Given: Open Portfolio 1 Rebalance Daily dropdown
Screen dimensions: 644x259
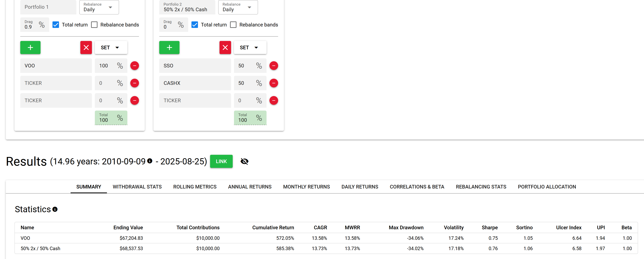Looking at the screenshot, I should tap(99, 7).
